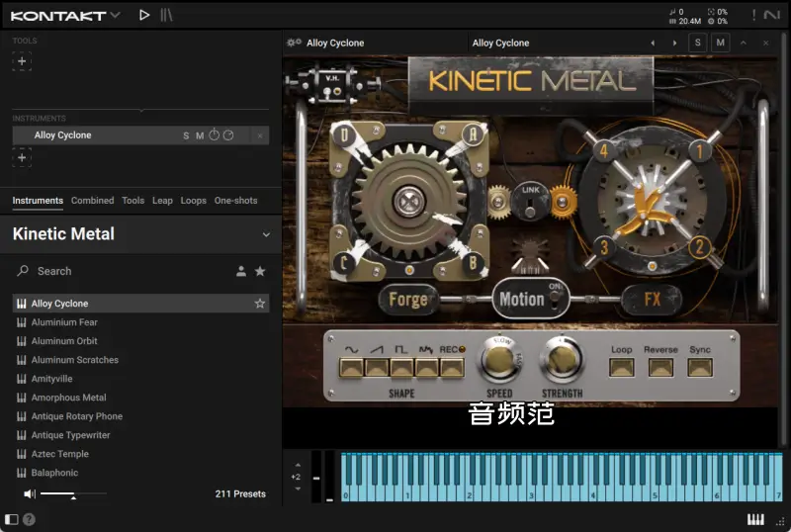Select the Antique Typewriter preset
The height and width of the screenshot is (532, 791).
[140, 435]
